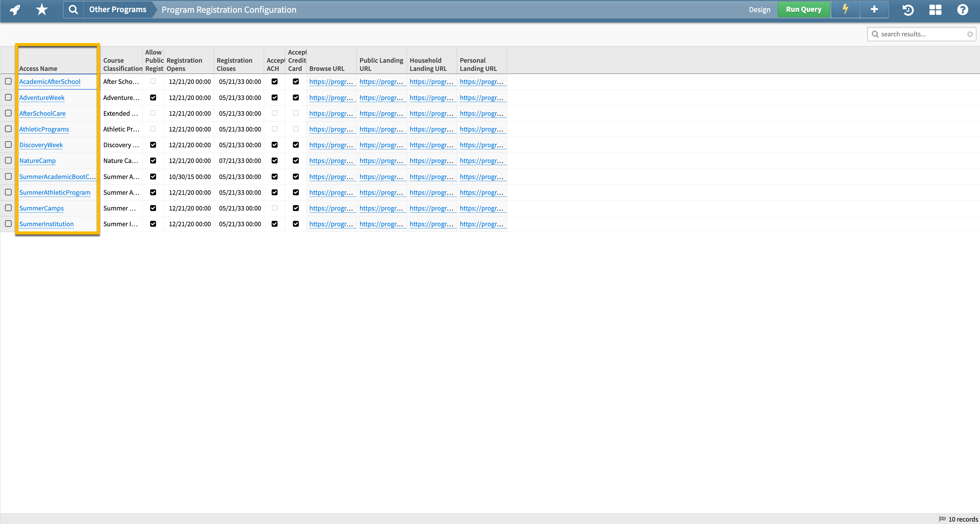This screenshot has width=980, height=524.
Task: Open help via the question mark icon
Action: pyautogui.click(x=962, y=9)
